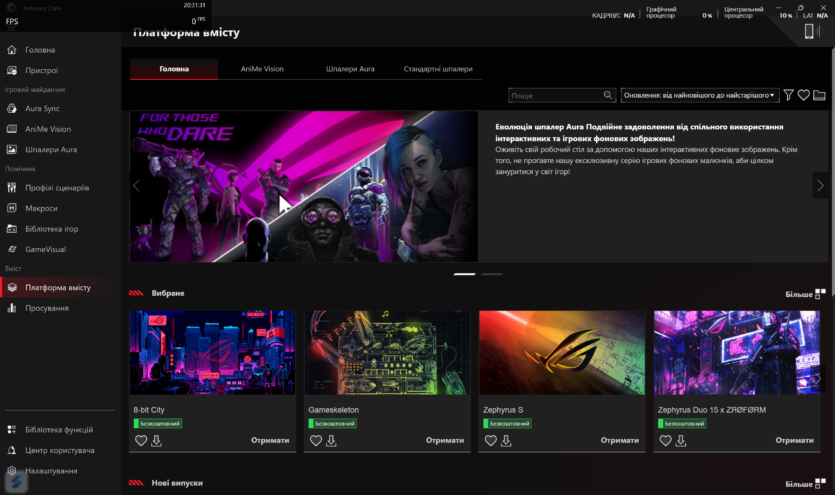The image size is (835, 495).
Task: Click the Безкоштовний tag under 8-bit City
Action: [158, 424]
